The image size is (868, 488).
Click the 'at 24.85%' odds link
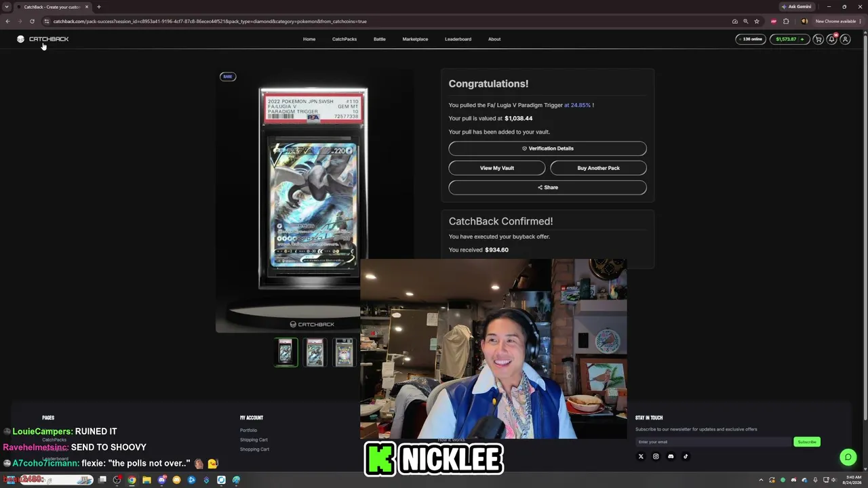[577, 105]
